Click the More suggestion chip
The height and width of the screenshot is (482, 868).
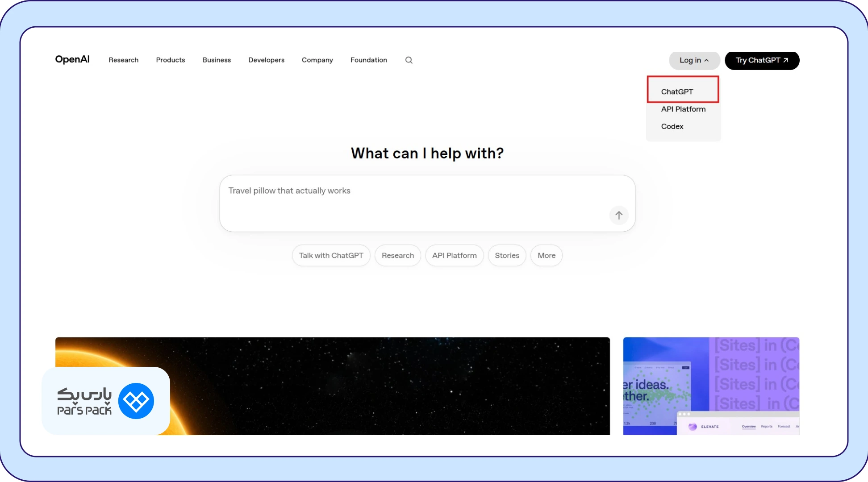pos(547,255)
